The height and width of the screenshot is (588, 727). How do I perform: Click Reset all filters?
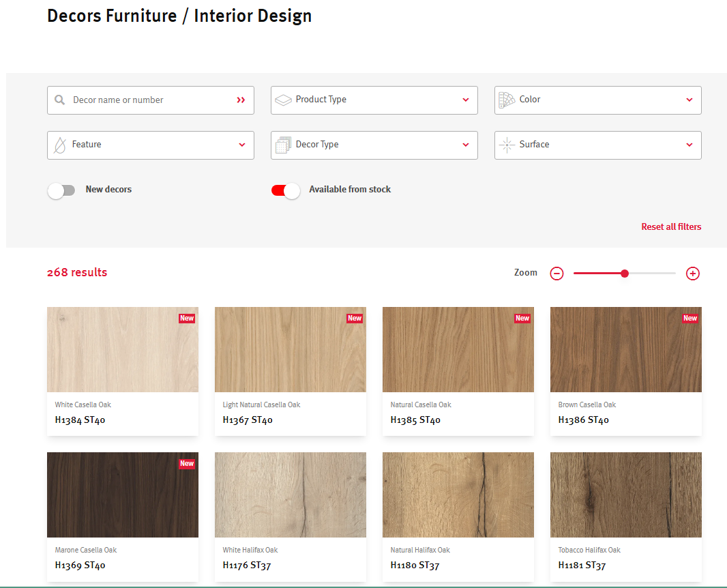(x=671, y=226)
